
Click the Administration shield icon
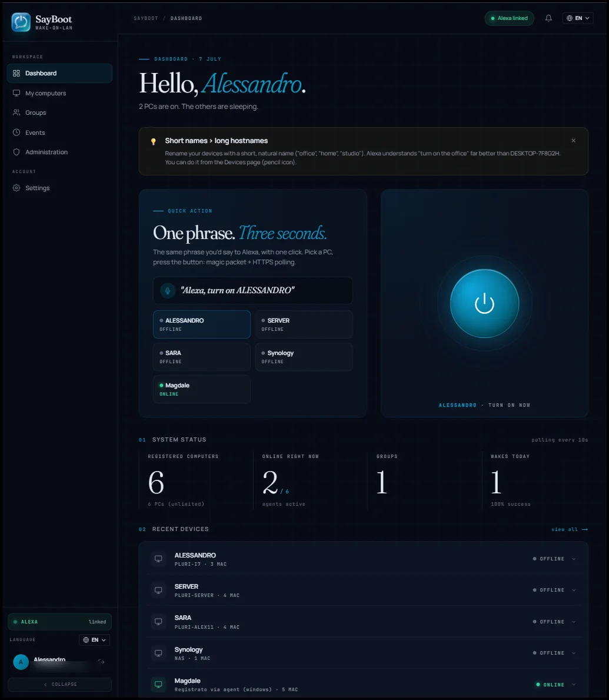click(16, 152)
